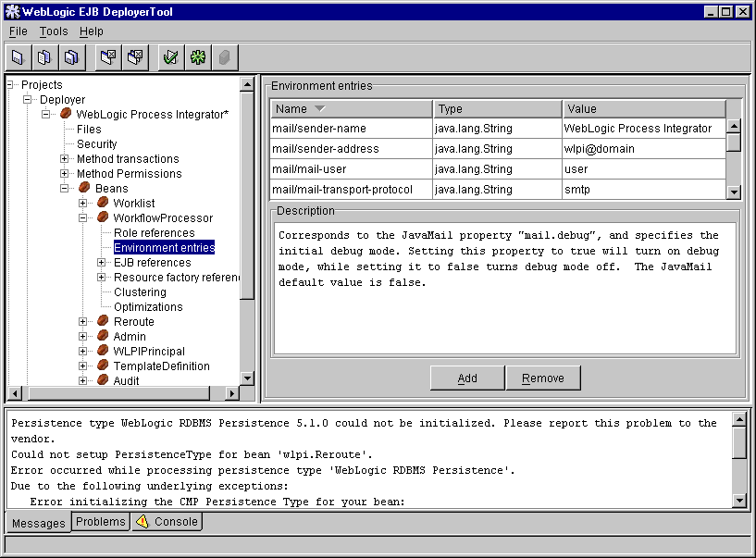Click the Reroute bean icon

coord(102,321)
